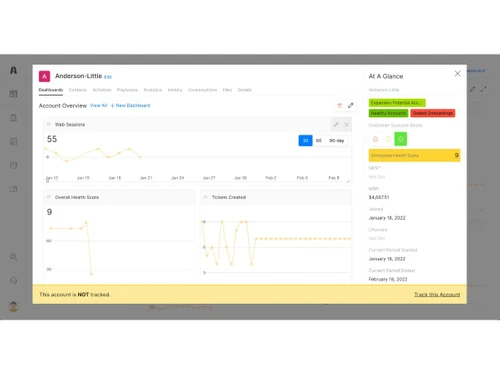Close the account modal with the X

[x=457, y=73]
